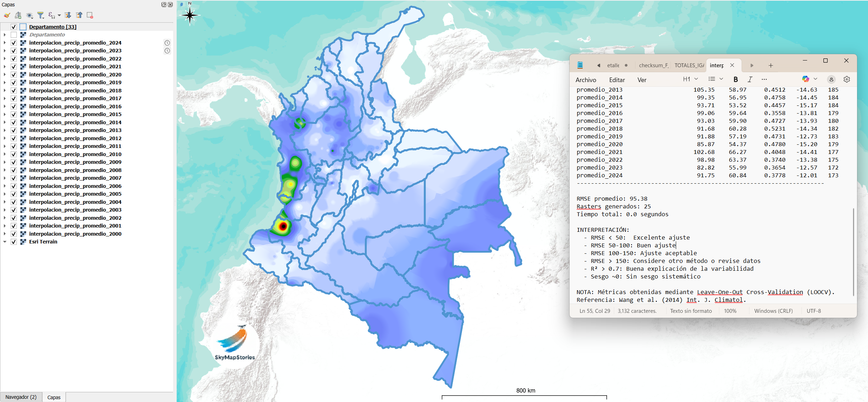The image size is (868, 402).
Task: Click Filter Legend by Expression epsilon icon
Action: [52, 15]
